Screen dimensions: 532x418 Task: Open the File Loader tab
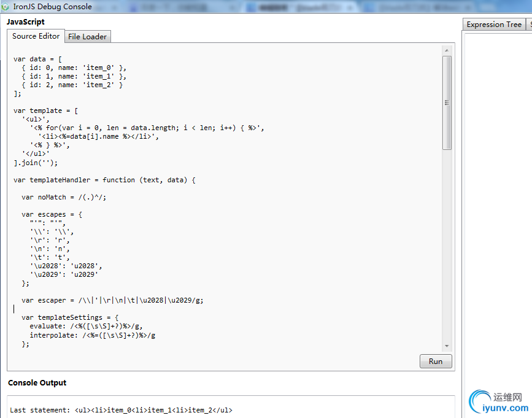[x=87, y=37]
